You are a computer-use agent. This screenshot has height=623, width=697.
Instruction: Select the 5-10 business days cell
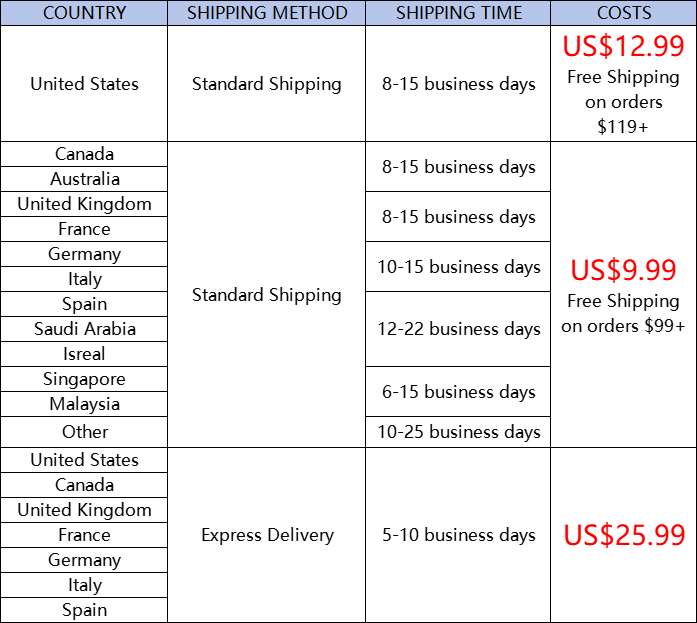coord(458,535)
